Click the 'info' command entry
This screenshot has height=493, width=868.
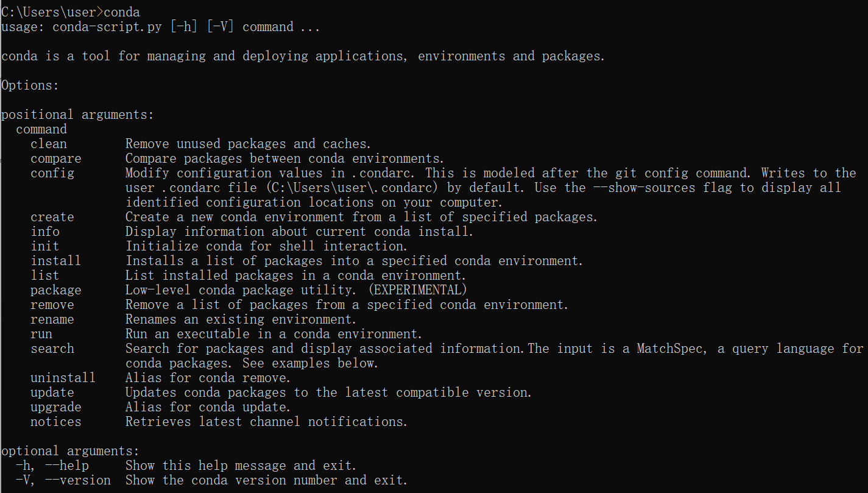[45, 232]
